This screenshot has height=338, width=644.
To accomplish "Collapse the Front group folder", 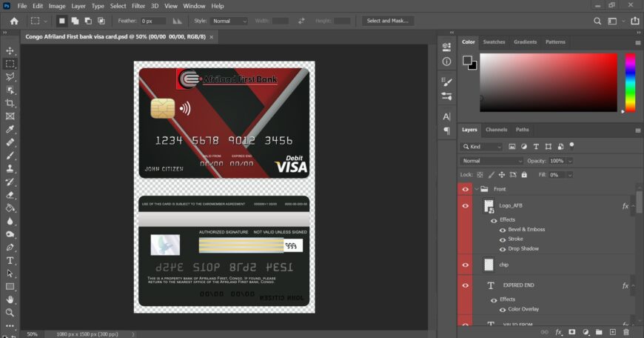I will tap(477, 189).
